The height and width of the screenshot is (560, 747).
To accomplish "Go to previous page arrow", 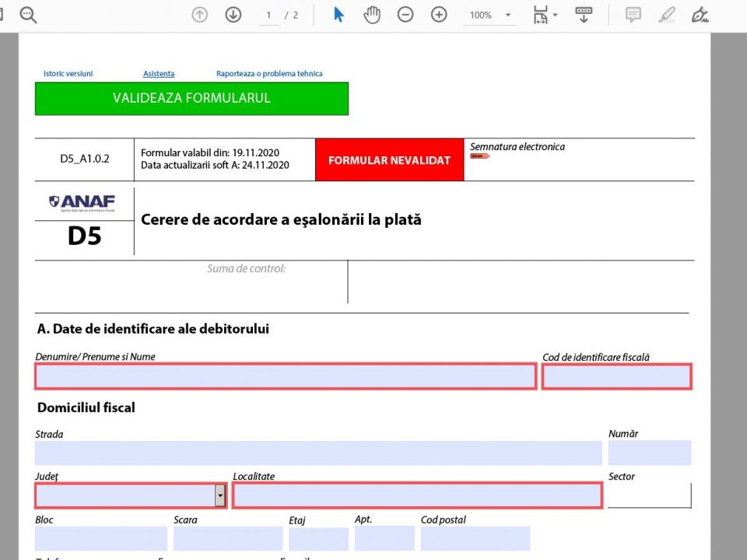I will coord(200,15).
